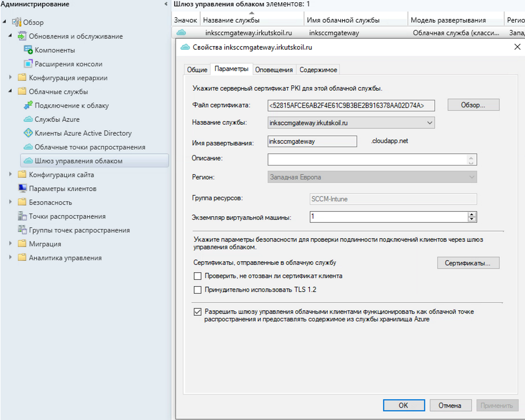Collapse the Администрирование navigation pane arrow
Image resolution: width=525 pixels, height=420 pixels.
click(166, 4)
